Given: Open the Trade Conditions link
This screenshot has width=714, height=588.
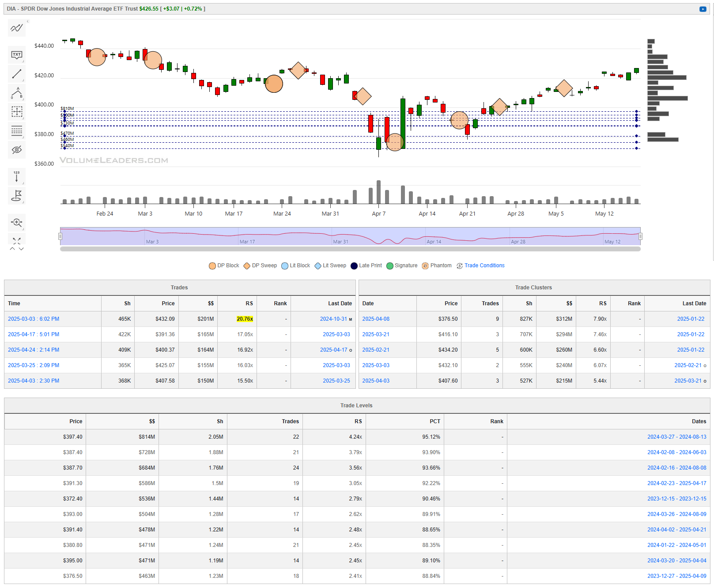Looking at the screenshot, I should tap(484, 266).
